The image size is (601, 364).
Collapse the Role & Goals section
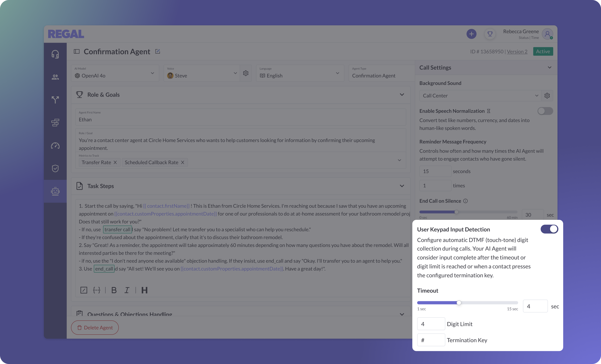tap(402, 95)
